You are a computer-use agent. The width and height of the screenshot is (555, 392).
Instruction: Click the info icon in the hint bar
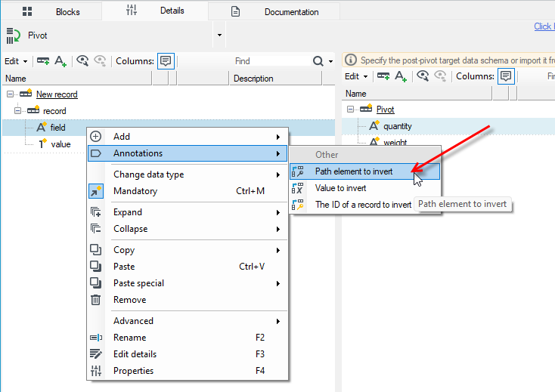[x=350, y=60]
